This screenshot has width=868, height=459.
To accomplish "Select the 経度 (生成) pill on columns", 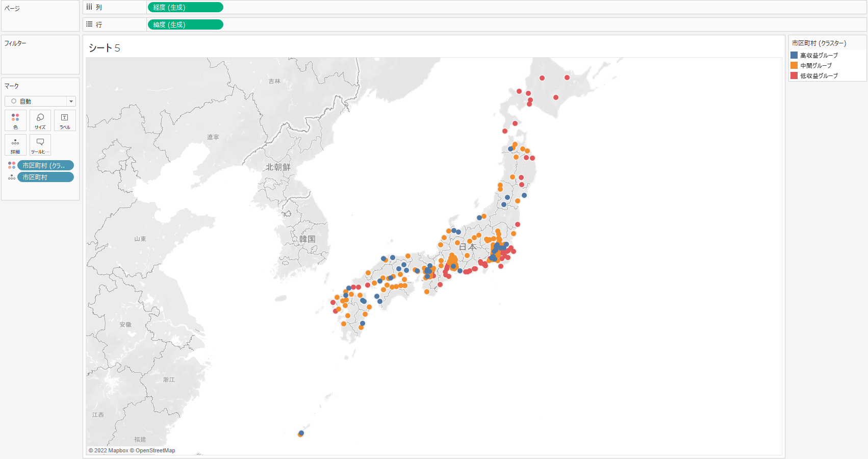I will 185,7.
